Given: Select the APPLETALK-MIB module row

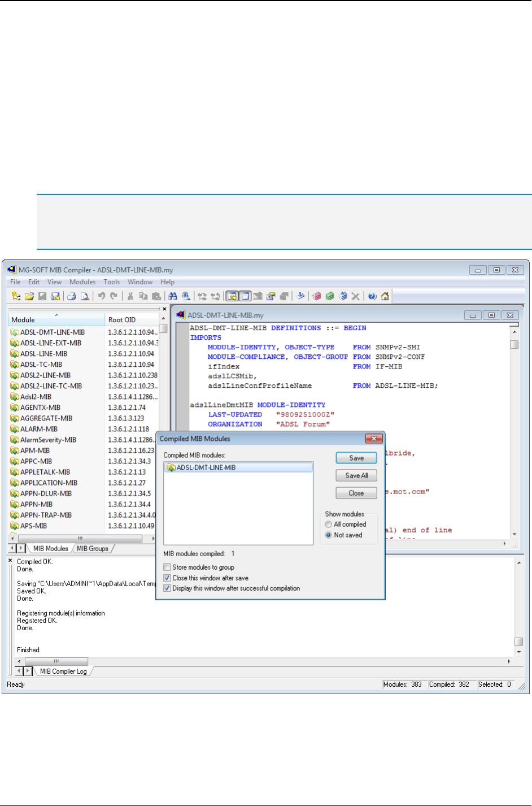Looking at the screenshot, I should coord(45,472).
